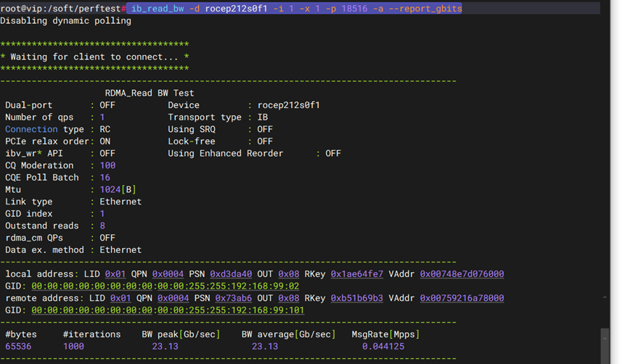The image size is (628, 364).
Task: Click the local address OUT 0x08 value
Action: 288,274
